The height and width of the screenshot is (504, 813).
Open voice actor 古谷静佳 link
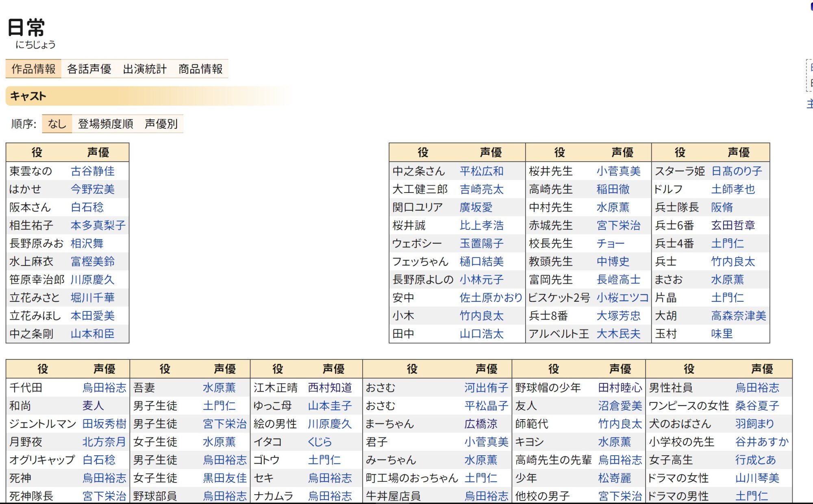click(x=93, y=171)
